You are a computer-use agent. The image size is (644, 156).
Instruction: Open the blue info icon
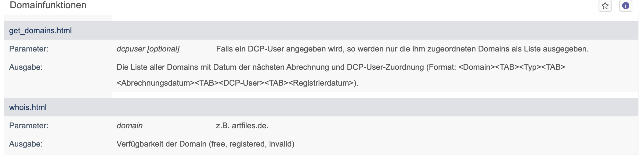click(x=626, y=6)
